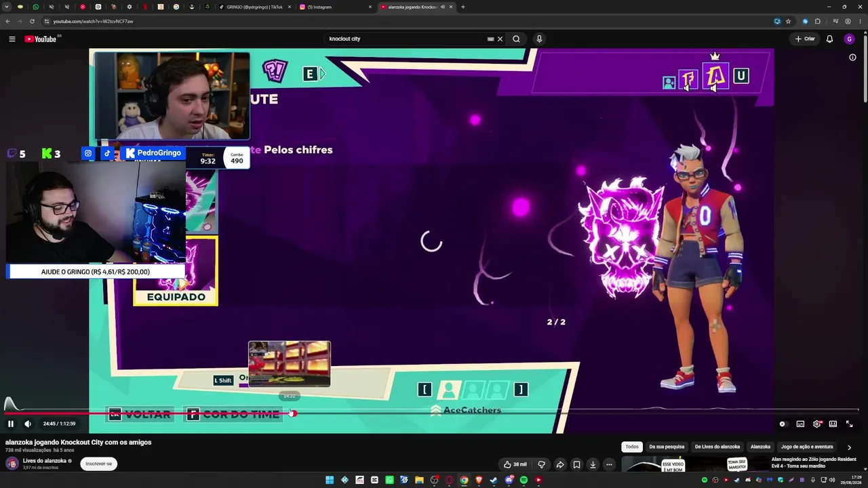The height and width of the screenshot is (488, 868).
Task: Open Spotify from the taskbar
Action: point(524,480)
